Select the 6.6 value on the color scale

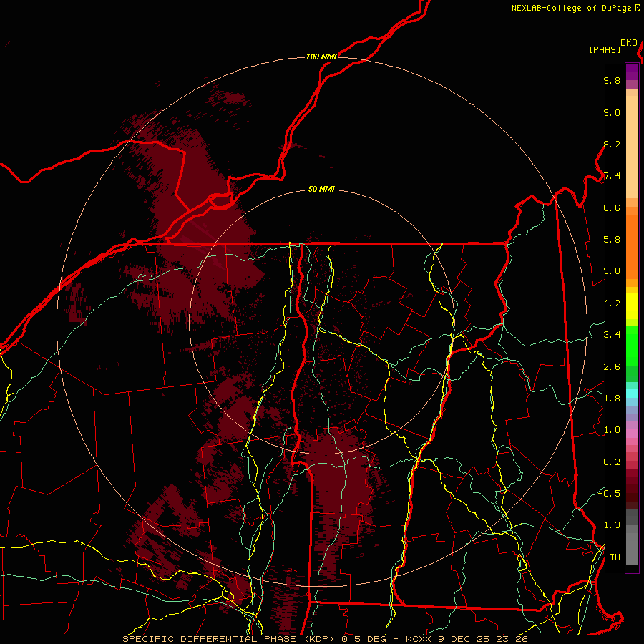612,208
